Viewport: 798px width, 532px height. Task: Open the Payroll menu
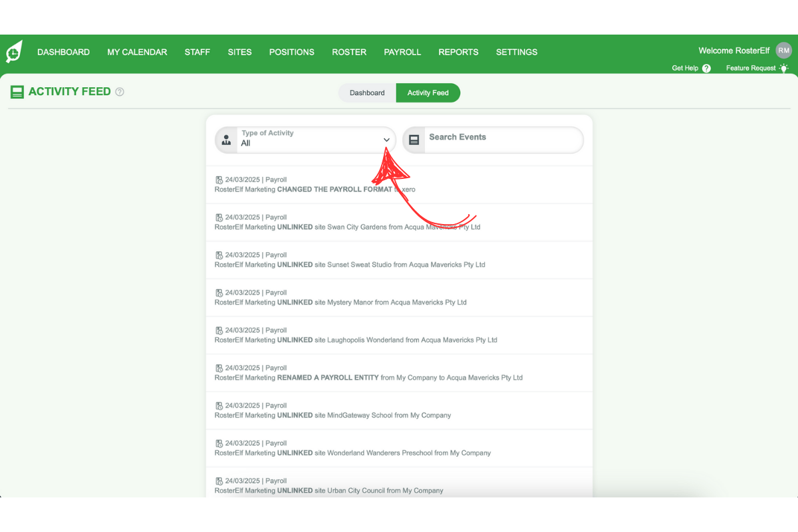[402, 52]
